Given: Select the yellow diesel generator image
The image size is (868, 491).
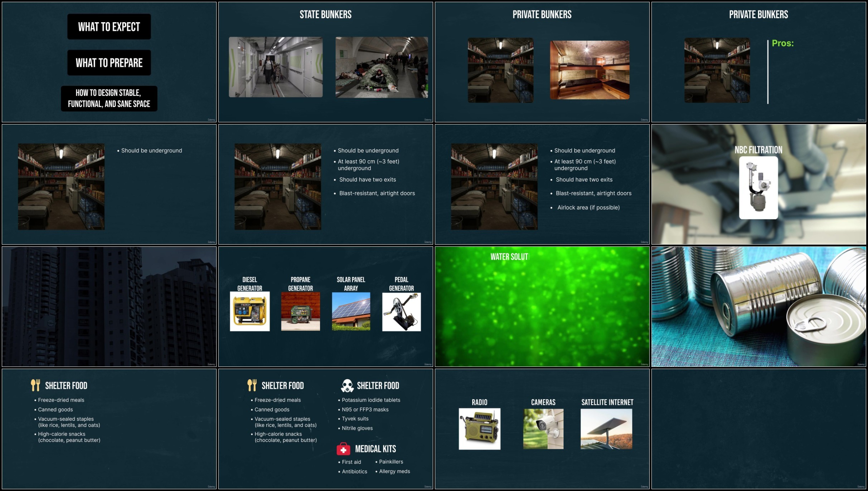Looking at the screenshot, I should click(x=250, y=311).
